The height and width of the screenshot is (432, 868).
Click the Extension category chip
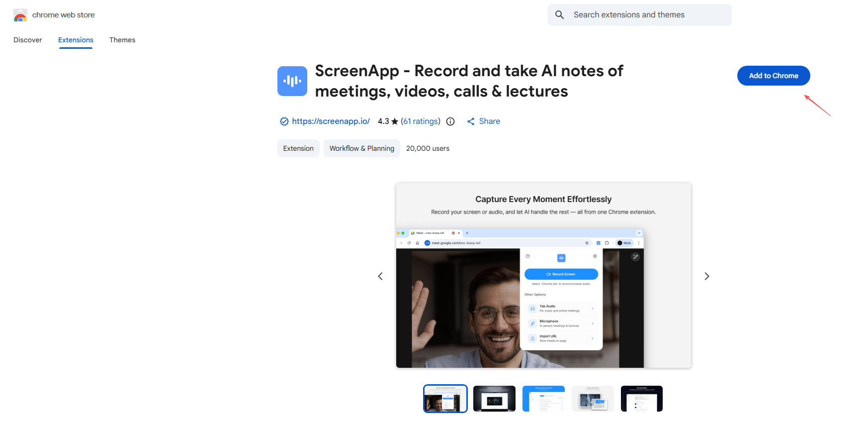coord(298,148)
